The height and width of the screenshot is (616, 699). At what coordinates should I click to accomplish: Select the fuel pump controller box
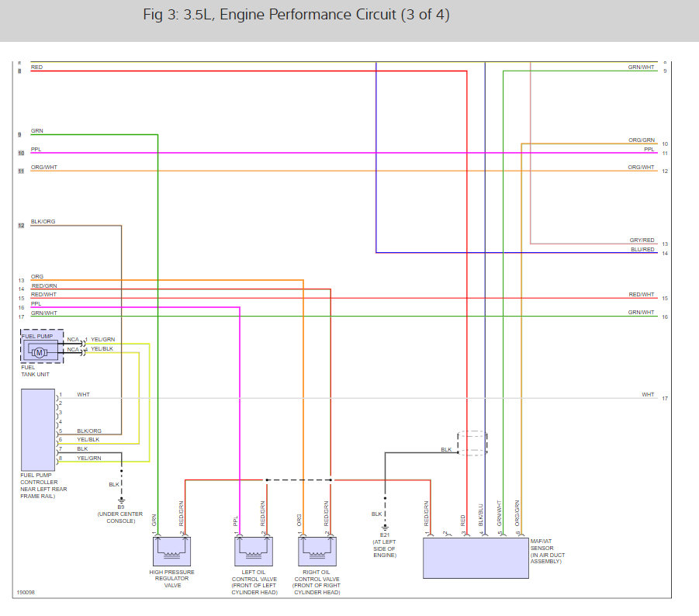click(38, 430)
